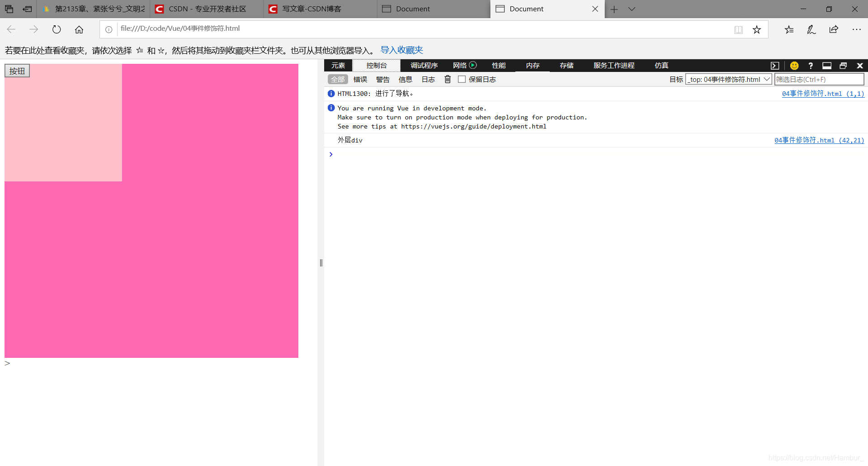Click the 外层div console log entry

pos(596,140)
